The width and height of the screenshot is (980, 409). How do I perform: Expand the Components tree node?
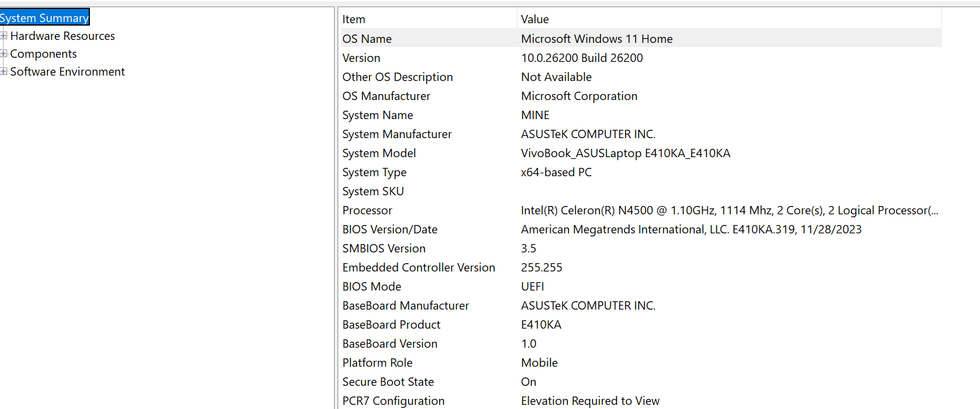coord(4,54)
